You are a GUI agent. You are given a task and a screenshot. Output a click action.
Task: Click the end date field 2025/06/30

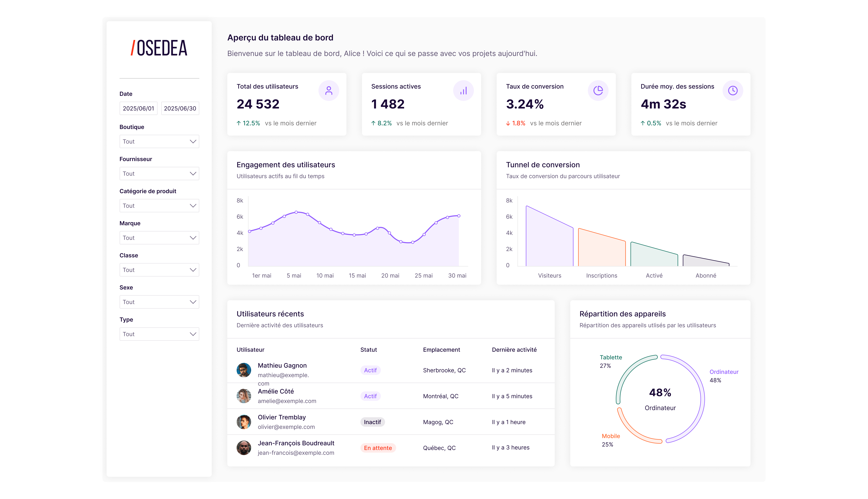tap(180, 108)
